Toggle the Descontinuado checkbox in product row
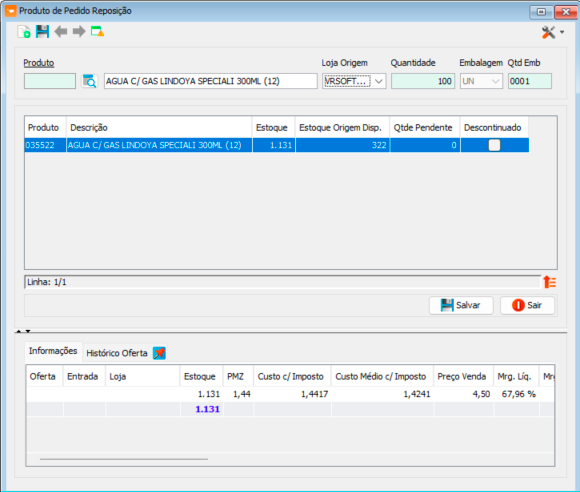This screenshot has height=492, width=580. click(494, 145)
